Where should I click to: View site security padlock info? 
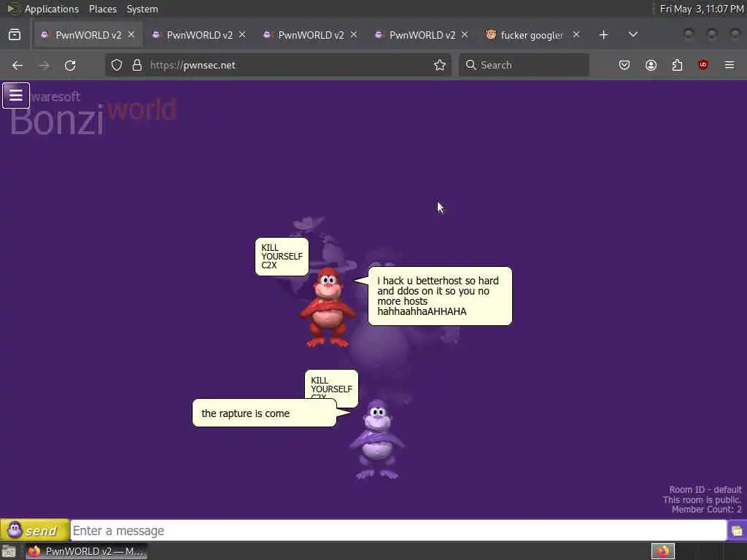[x=137, y=65]
